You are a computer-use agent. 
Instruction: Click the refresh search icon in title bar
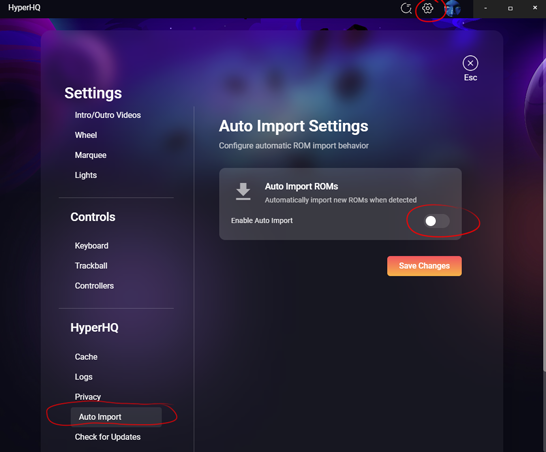pyautogui.click(x=406, y=8)
